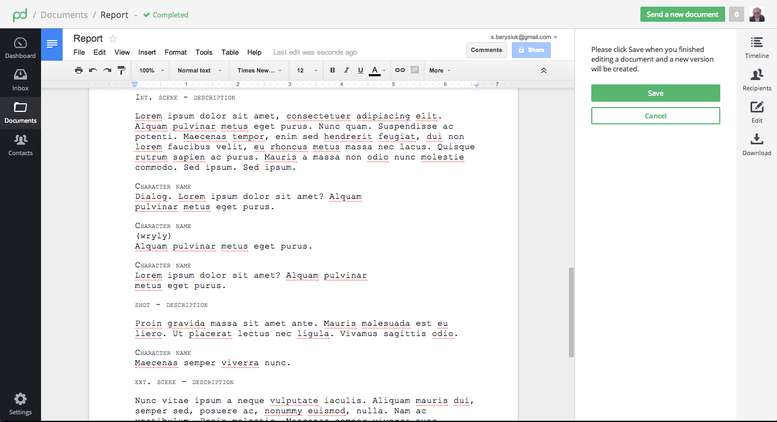
Task: Click 'Int. scene – description' heading
Action: [x=185, y=98]
